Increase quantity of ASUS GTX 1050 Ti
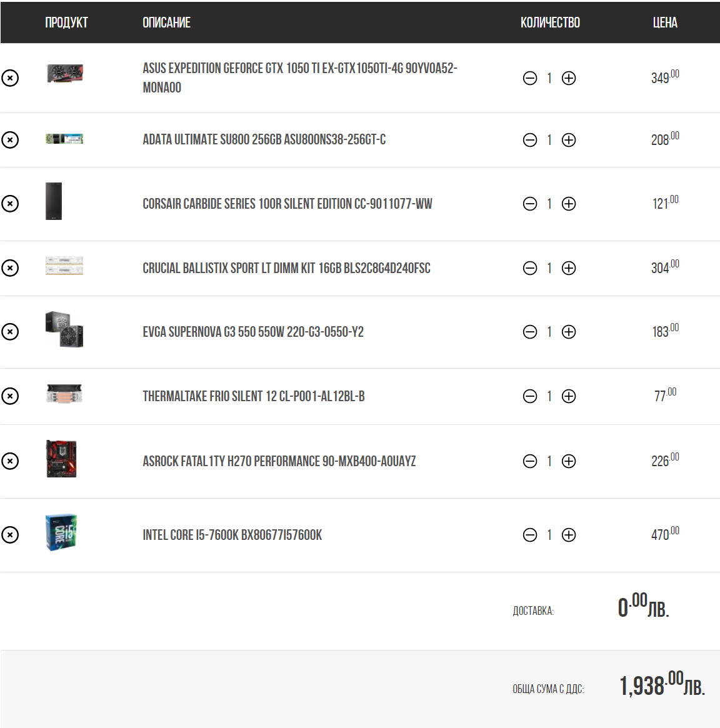The width and height of the screenshot is (720, 728). (x=568, y=78)
